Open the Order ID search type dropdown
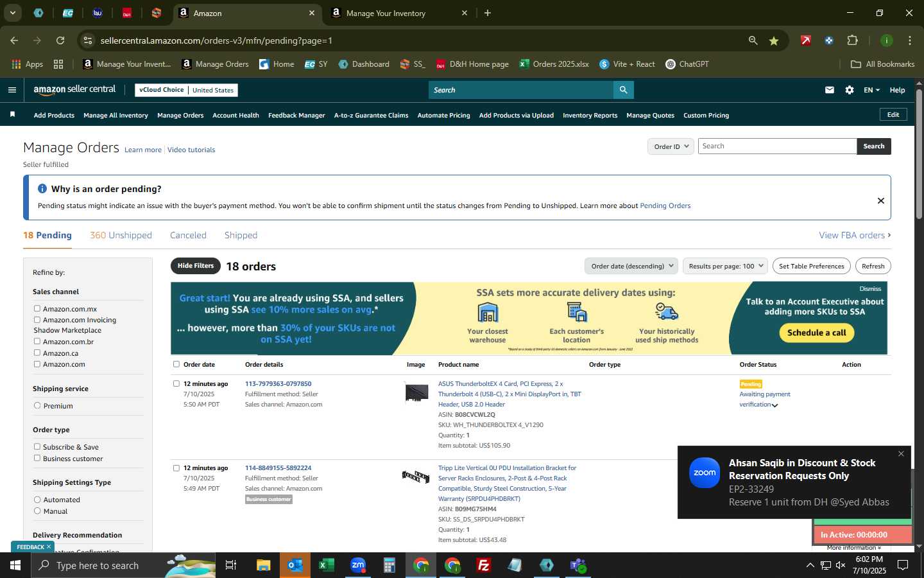924x578 pixels. coord(671,146)
